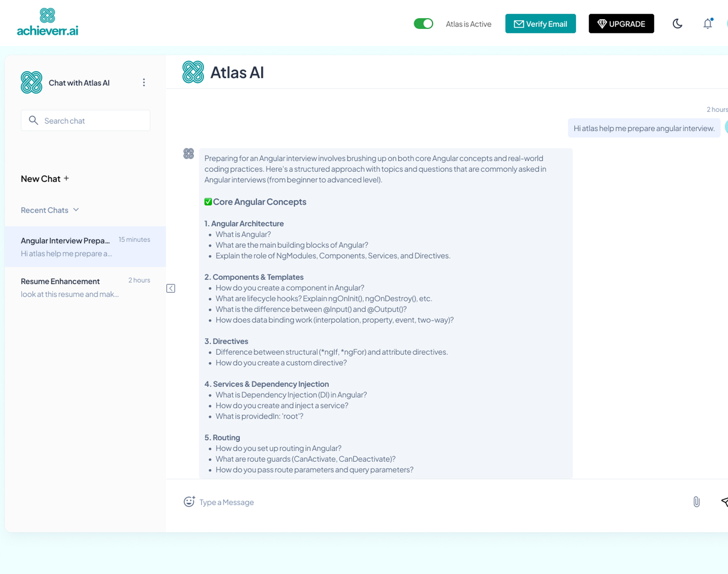728x574 pixels.
Task: Open notifications bell
Action: click(708, 24)
